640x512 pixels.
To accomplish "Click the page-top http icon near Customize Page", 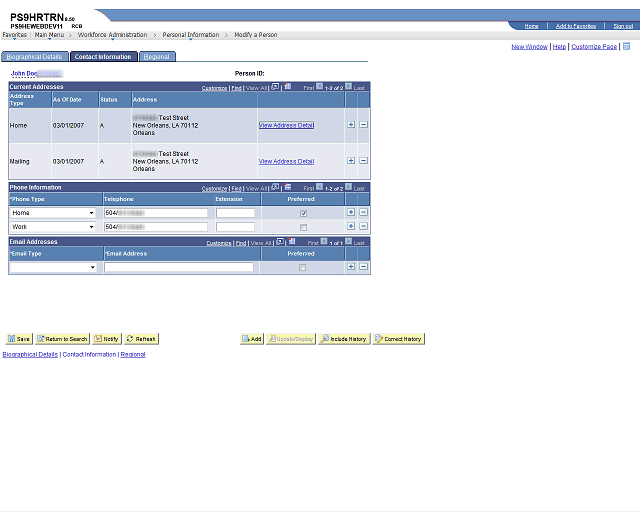I will coord(627,46).
